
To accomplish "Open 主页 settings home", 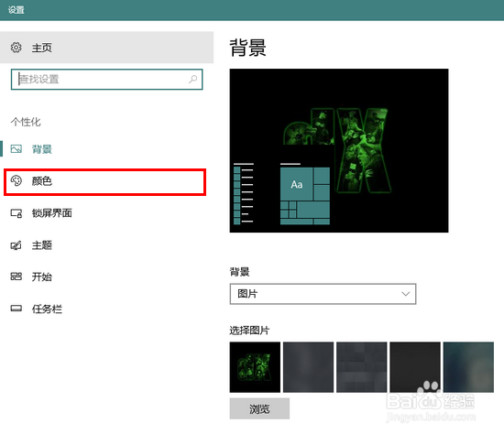I will click(106, 48).
